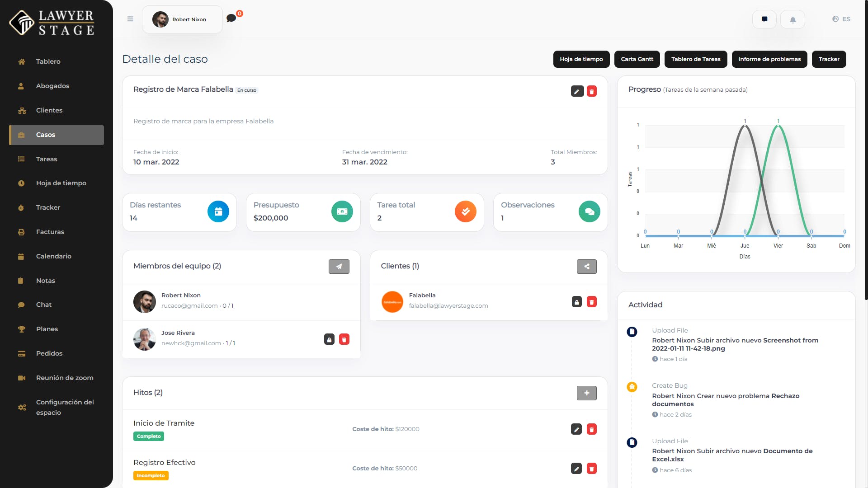Collapse sidebar with hamburger menu icon

pyautogui.click(x=130, y=19)
